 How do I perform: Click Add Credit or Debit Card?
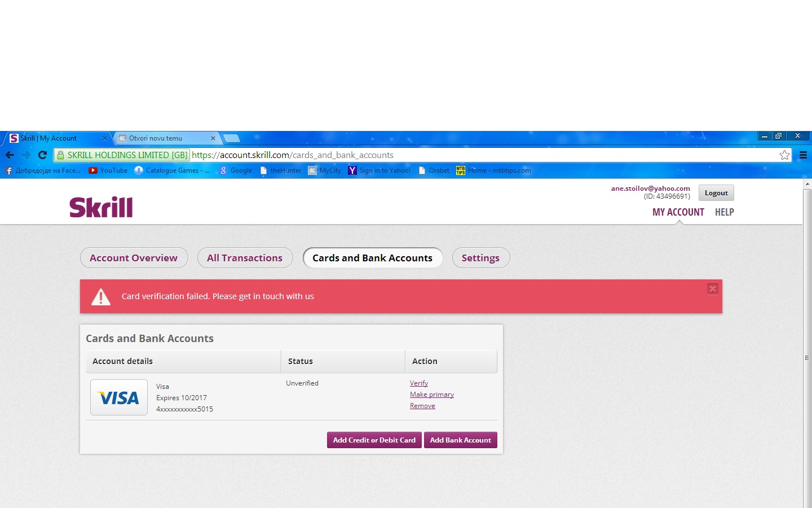[374, 440]
